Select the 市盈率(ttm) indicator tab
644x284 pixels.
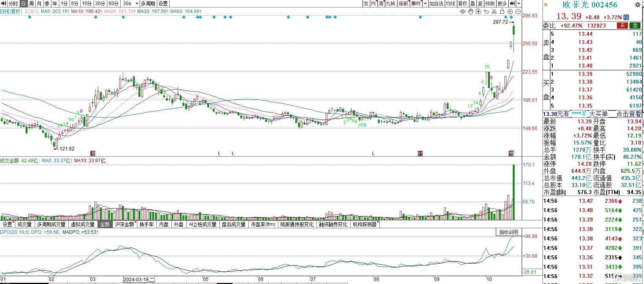(x=263, y=224)
